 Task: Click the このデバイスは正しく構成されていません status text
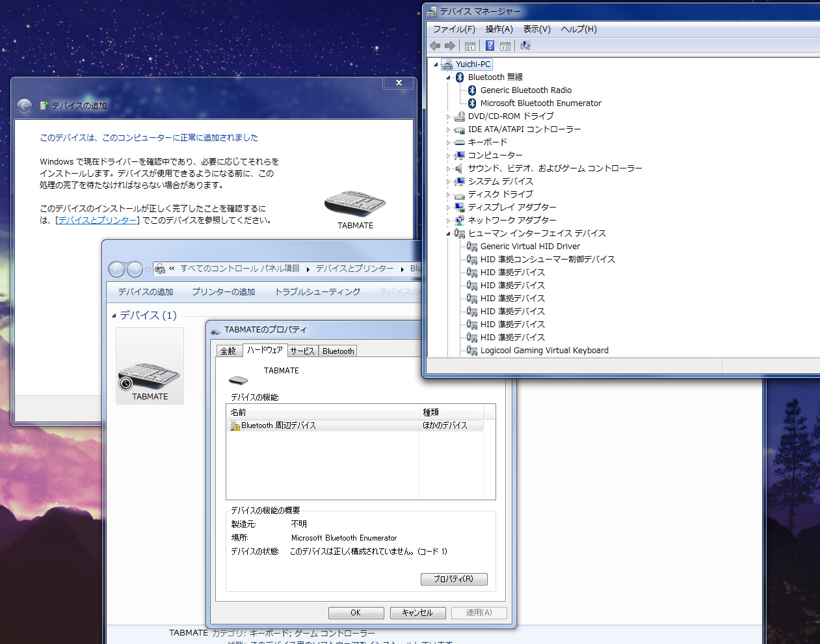coord(369,552)
